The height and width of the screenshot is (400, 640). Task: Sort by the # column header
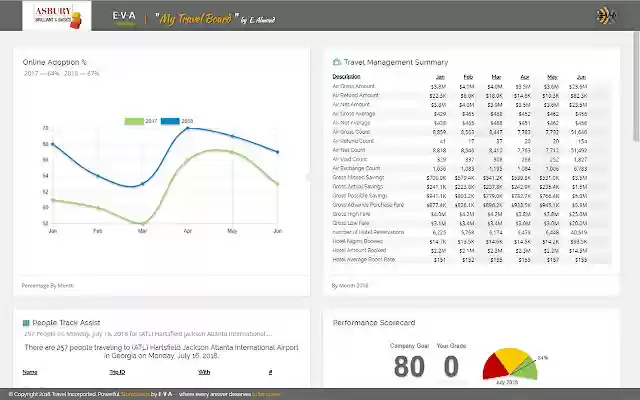pyautogui.click(x=270, y=372)
